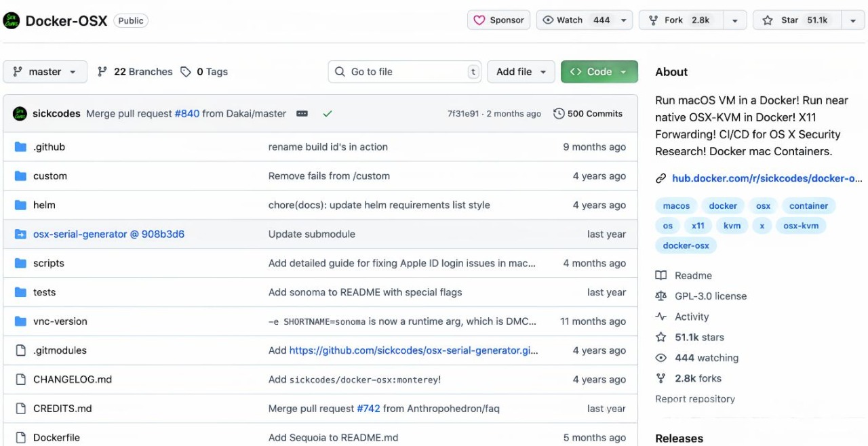Click the sickcodes author avatar
Screen dimensions: 868x446
20,114
